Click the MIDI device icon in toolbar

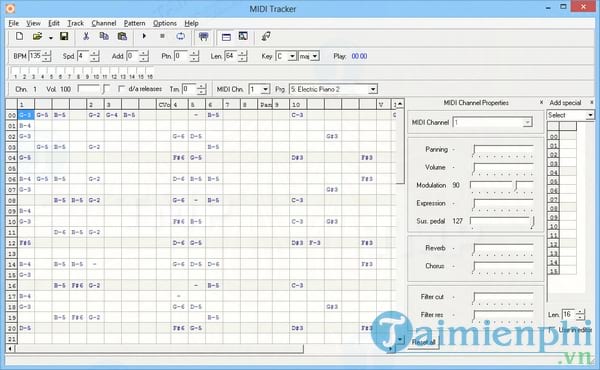click(204, 37)
